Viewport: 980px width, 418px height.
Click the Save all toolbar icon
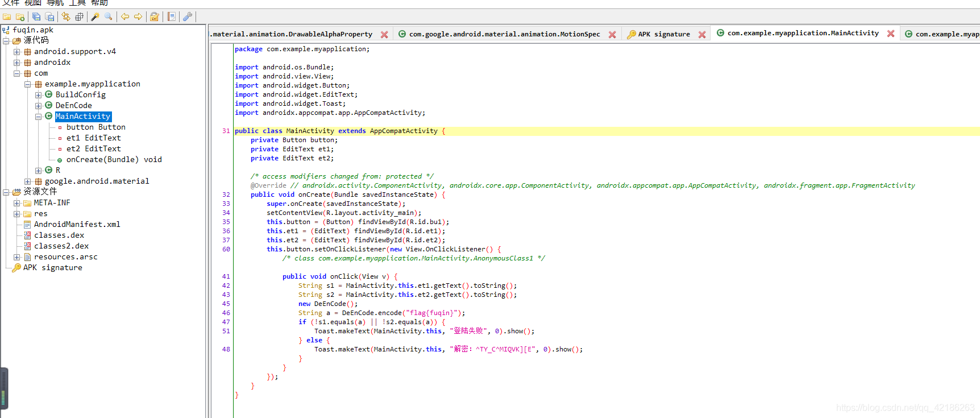pyautogui.click(x=36, y=17)
